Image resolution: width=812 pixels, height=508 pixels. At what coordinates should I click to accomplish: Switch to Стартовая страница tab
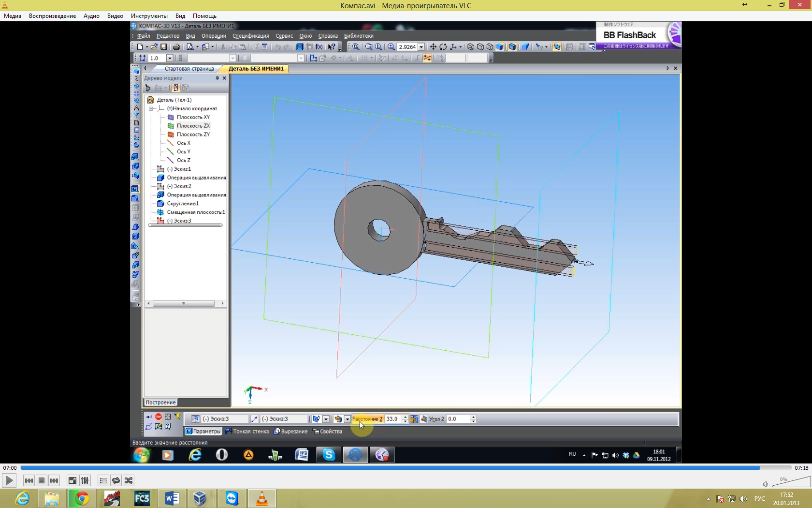pyautogui.click(x=189, y=69)
